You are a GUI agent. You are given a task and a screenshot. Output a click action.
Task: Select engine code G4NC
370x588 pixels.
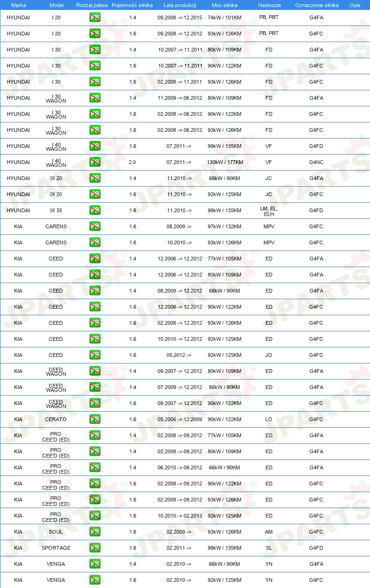click(x=316, y=162)
